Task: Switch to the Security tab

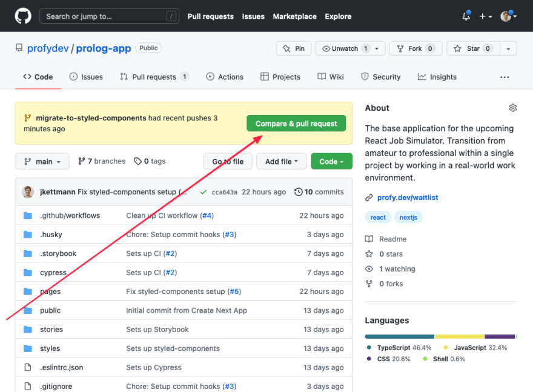Action: (381, 77)
